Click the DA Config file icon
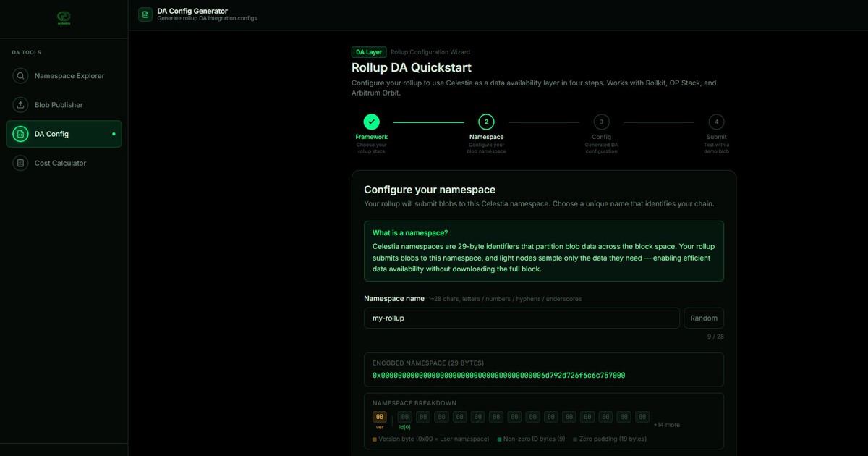 (x=21, y=134)
